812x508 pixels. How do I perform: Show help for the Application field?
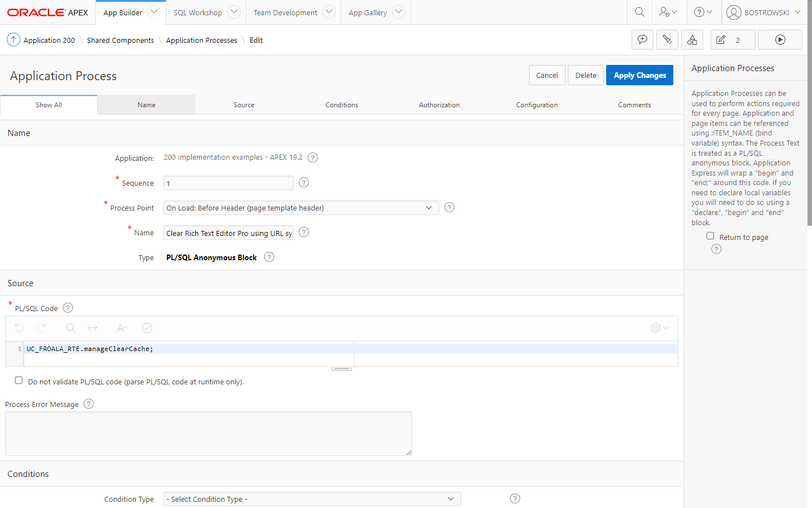(x=313, y=157)
